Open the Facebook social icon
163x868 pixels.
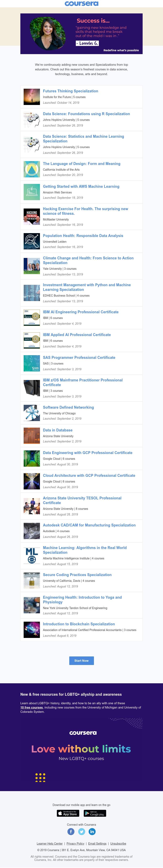(x=71, y=831)
